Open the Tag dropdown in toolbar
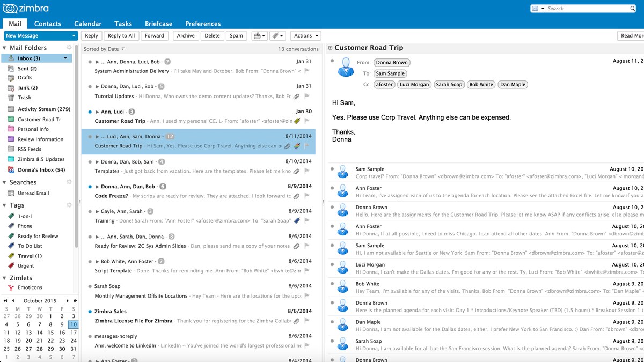 coord(277,36)
